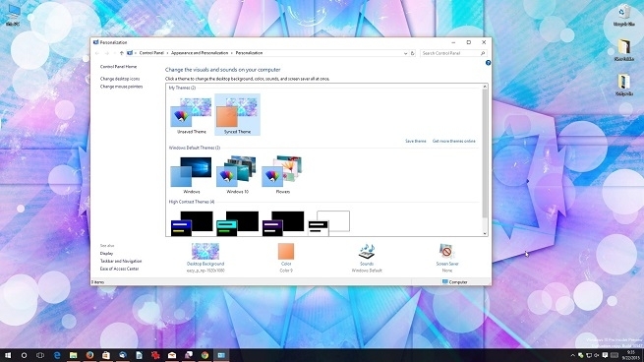Open Control Panel Home link
This screenshot has height=362, width=644.
(118, 67)
